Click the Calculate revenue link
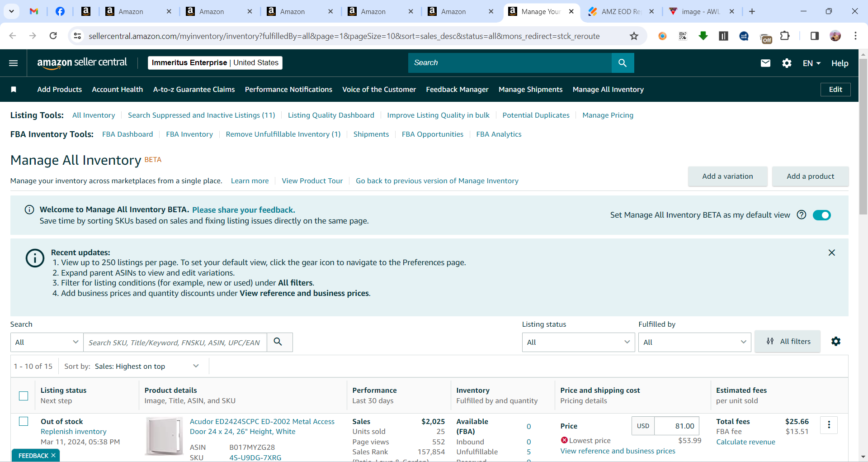Screen dimensions: 868x462 (745, 442)
